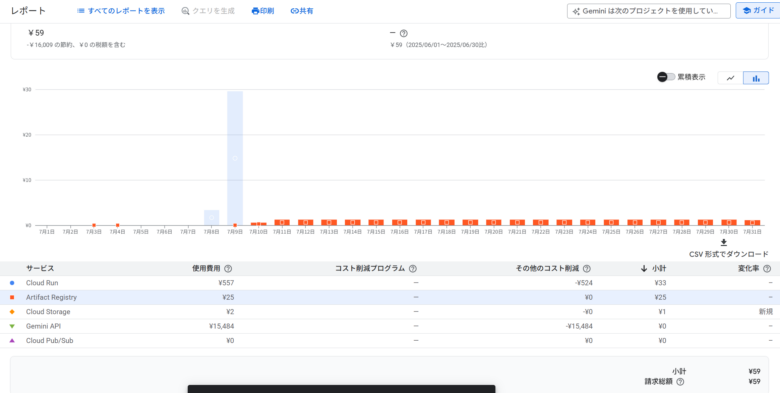Switch to bar chart view

click(x=756, y=78)
